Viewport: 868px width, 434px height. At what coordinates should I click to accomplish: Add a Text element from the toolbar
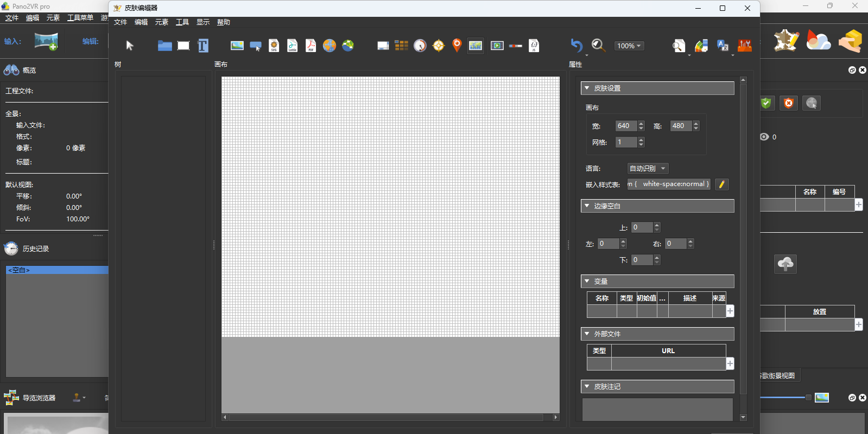click(x=203, y=46)
